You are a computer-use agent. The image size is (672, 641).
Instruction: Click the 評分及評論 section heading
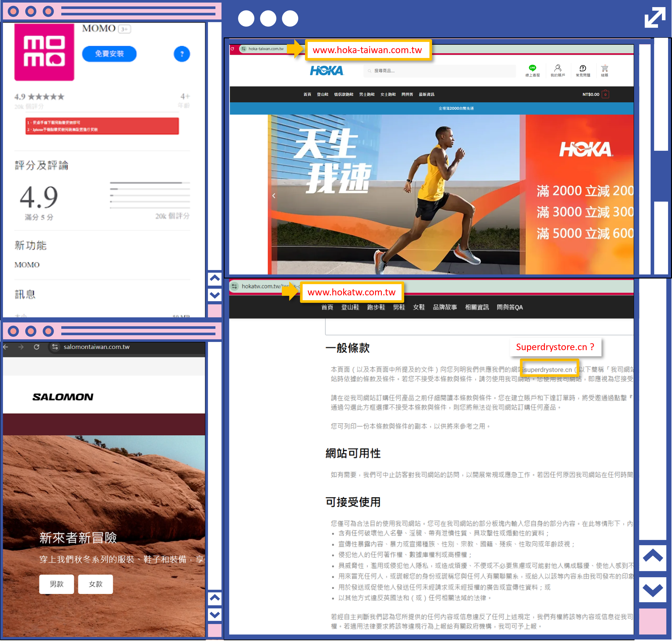(41, 165)
